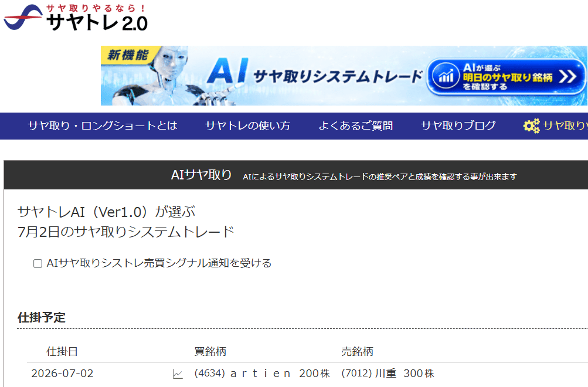Click the gear icon in the navigation bar
The image size is (588, 387).
click(531, 126)
